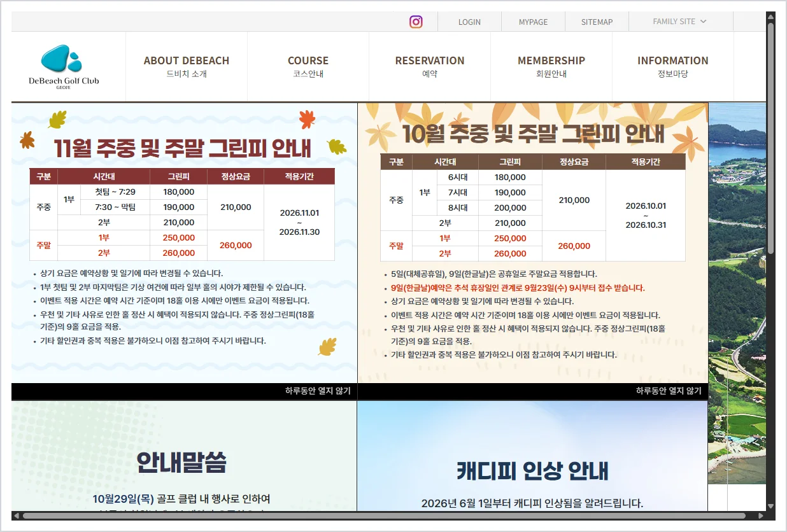Viewport: 787px width, 532px height.
Task: Click the '캐디피 인상 안내' popup heading
Action: tap(532, 471)
